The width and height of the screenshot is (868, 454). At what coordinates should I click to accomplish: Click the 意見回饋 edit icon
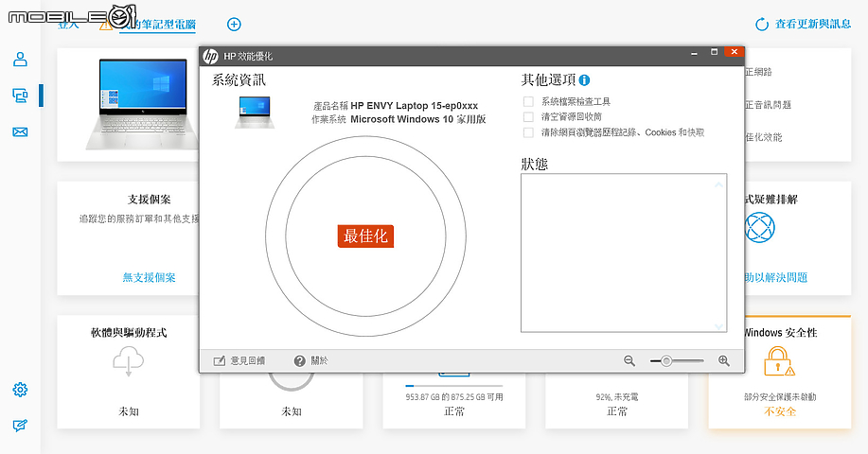pyautogui.click(x=220, y=361)
